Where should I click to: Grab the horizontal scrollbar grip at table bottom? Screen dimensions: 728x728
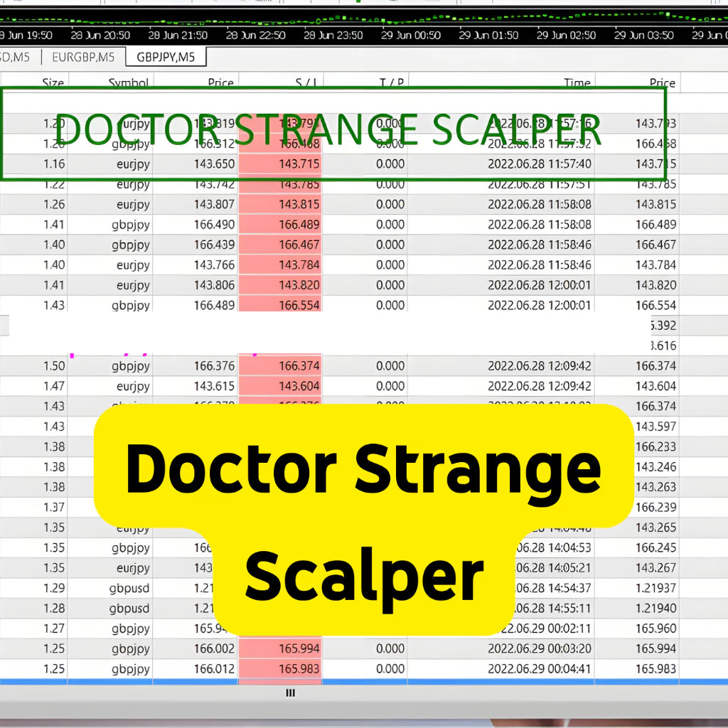pyautogui.click(x=291, y=692)
